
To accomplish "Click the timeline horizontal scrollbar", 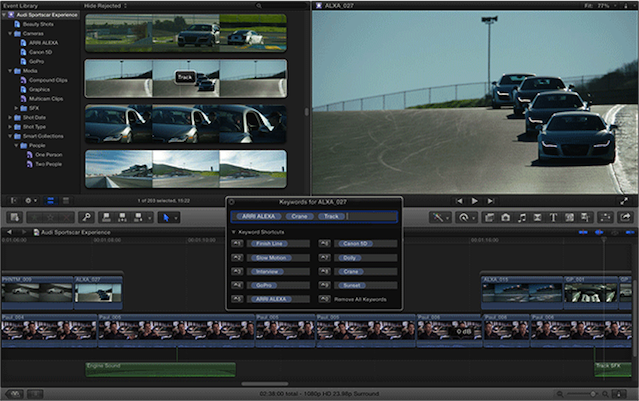I will 265,383.
